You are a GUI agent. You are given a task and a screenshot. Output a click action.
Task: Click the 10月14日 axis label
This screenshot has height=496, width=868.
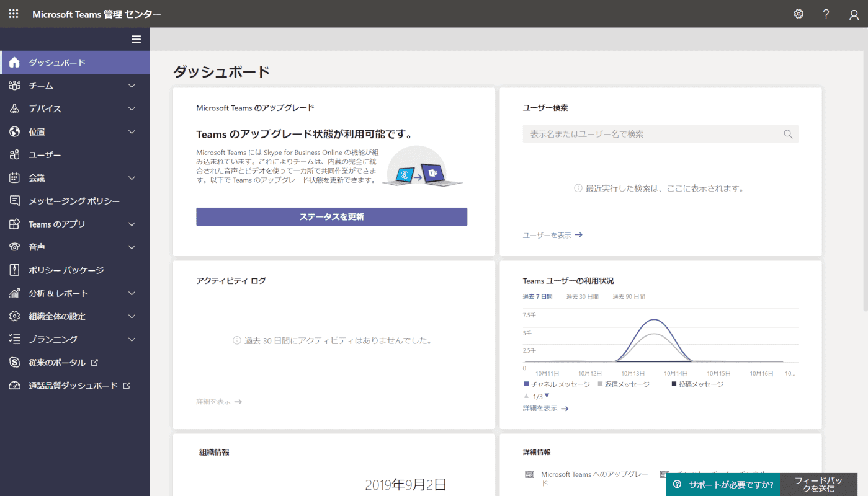[x=675, y=374]
